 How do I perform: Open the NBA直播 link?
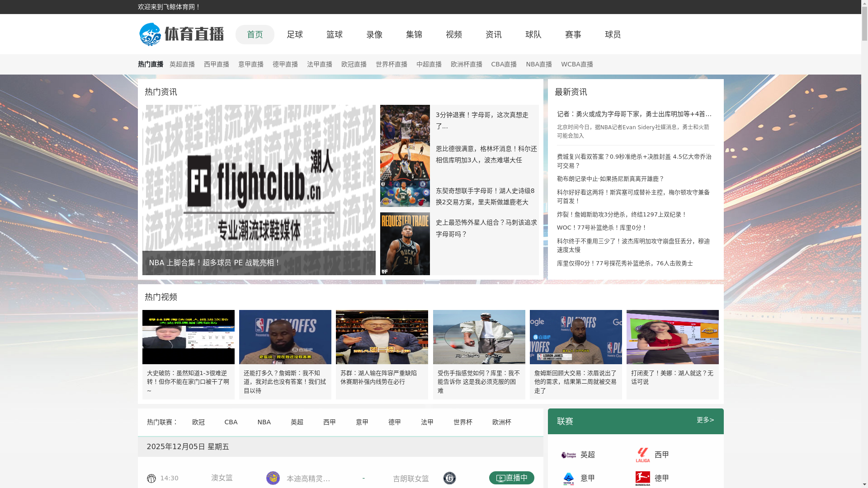(538, 64)
